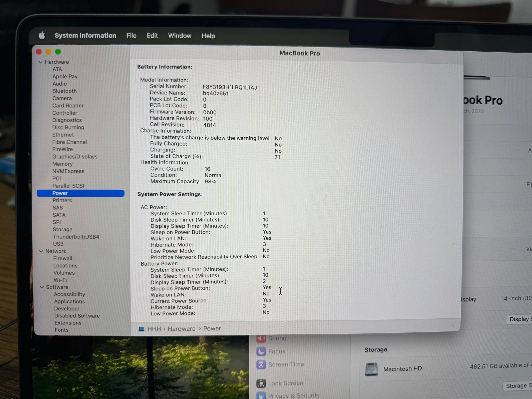Open Lock Screen in System Settings sidebar
The image size is (532, 399).
280,383
